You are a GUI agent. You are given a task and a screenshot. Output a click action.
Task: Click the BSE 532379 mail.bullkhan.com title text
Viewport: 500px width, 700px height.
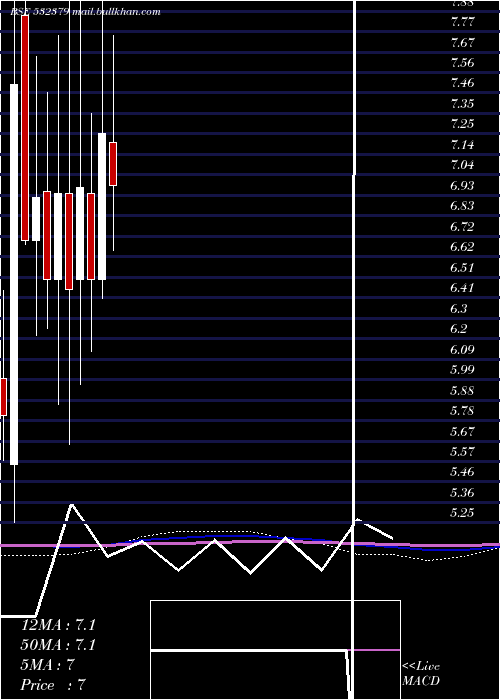coord(85,12)
